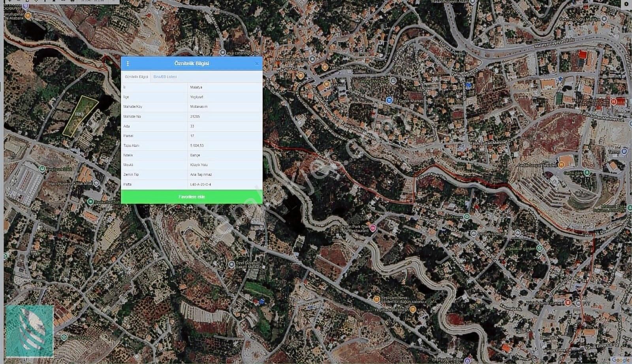Click the Hacı Hüseyin Kölük school pin
The height and width of the screenshot is (364, 632).
point(96,184)
